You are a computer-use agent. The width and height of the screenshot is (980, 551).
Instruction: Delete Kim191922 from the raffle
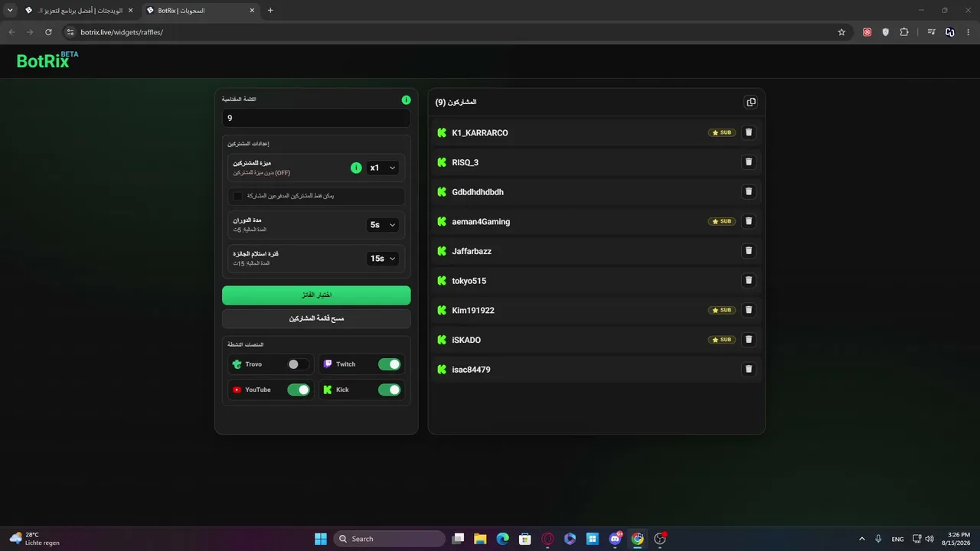point(749,310)
